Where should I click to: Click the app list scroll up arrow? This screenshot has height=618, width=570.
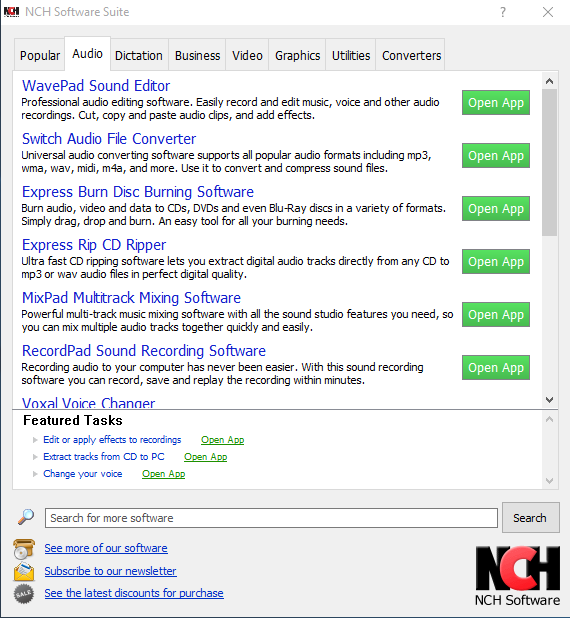pos(550,81)
